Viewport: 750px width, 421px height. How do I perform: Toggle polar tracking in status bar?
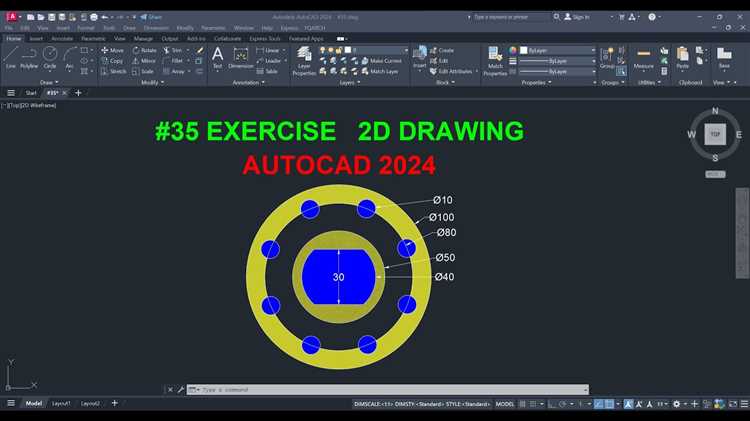pyautogui.click(x=562, y=404)
